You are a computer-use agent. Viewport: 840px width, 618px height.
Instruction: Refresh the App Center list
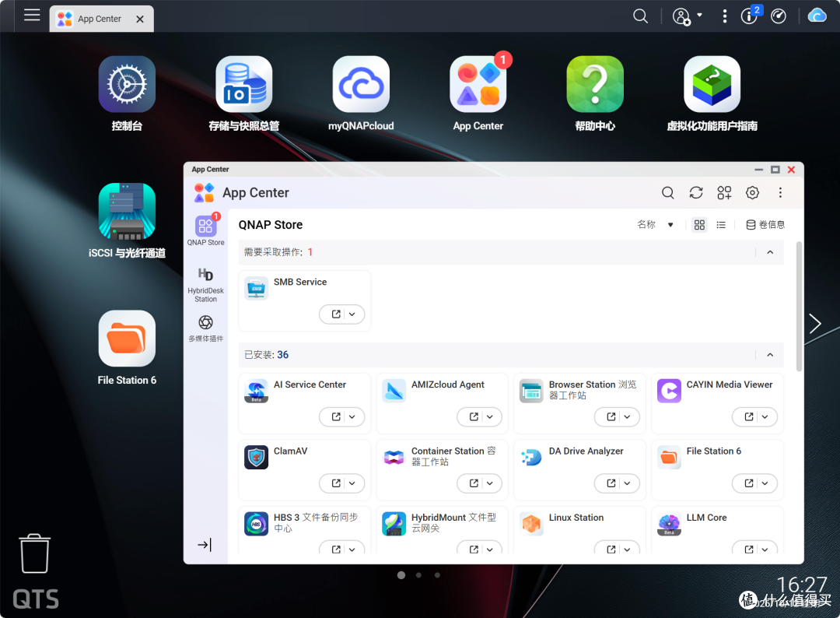pos(696,192)
